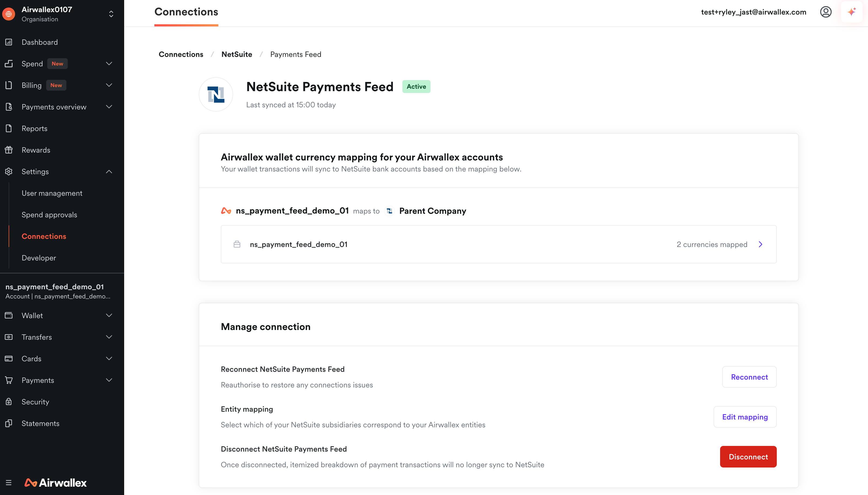The height and width of the screenshot is (495, 868).
Task: Open the Airwallex0107 organisation switcher
Action: pyautogui.click(x=111, y=14)
